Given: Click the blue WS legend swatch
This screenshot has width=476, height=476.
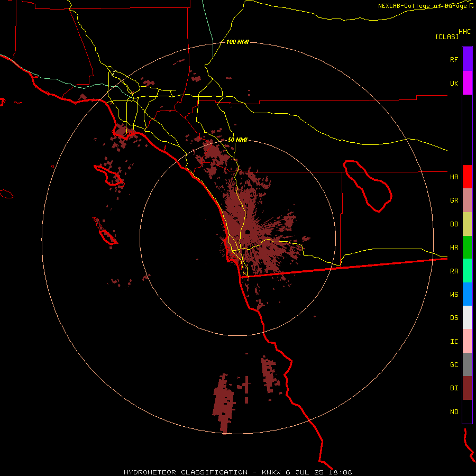Looking at the screenshot, I should coord(467,294).
